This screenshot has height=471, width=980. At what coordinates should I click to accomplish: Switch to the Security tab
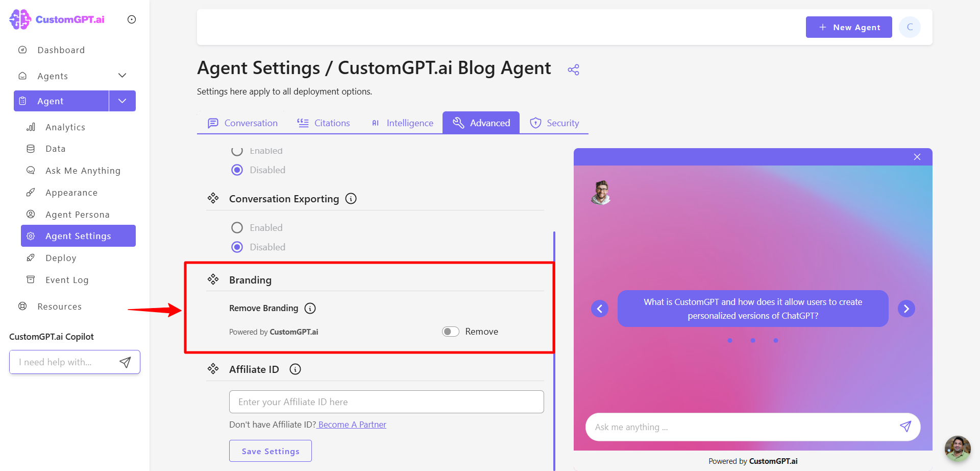coord(554,123)
